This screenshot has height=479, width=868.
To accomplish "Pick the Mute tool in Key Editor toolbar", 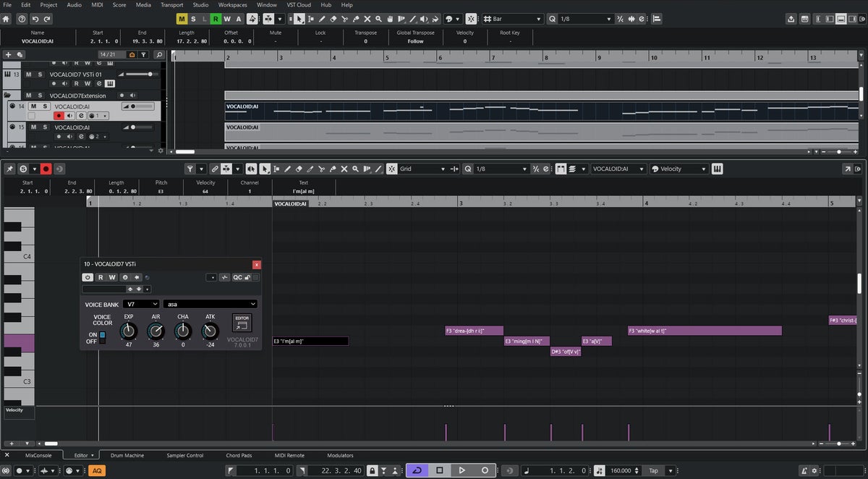I will (344, 169).
